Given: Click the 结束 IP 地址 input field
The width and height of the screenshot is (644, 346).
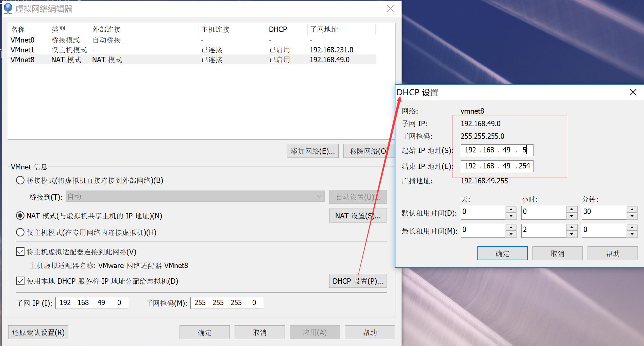Looking at the screenshot, I should (x=497, y=166).
